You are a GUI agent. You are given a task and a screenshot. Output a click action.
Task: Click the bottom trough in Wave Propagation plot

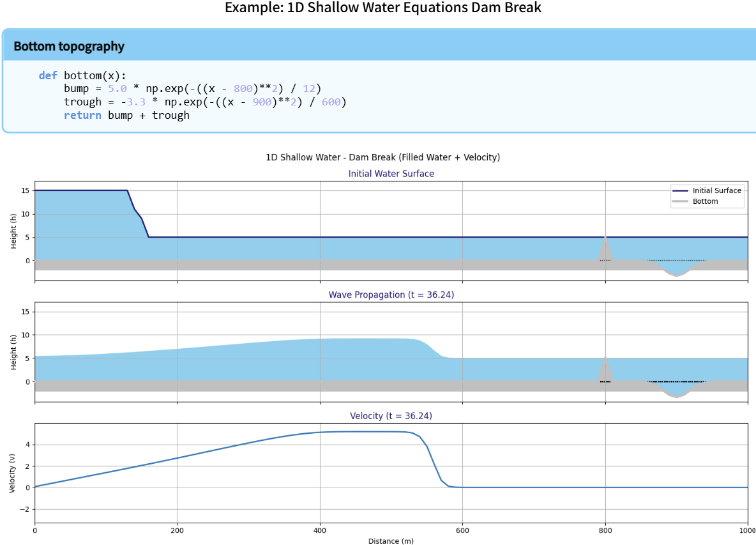pyautogui.click(x=676, y=394)
